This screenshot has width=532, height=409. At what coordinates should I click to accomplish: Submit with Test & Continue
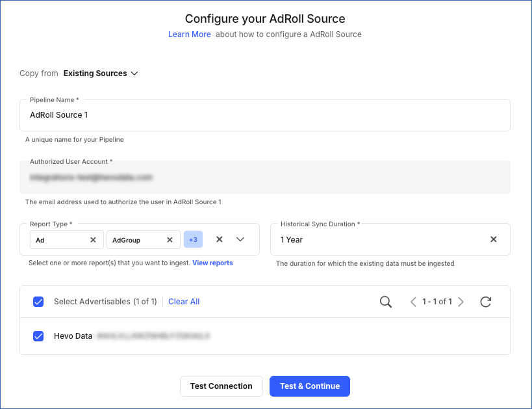pos(310,386)
